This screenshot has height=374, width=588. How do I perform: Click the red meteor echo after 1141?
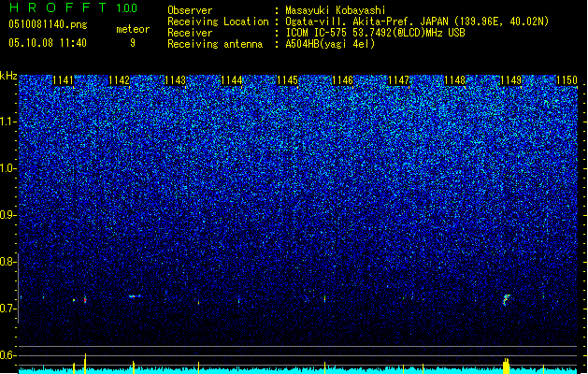coord(85,299)
